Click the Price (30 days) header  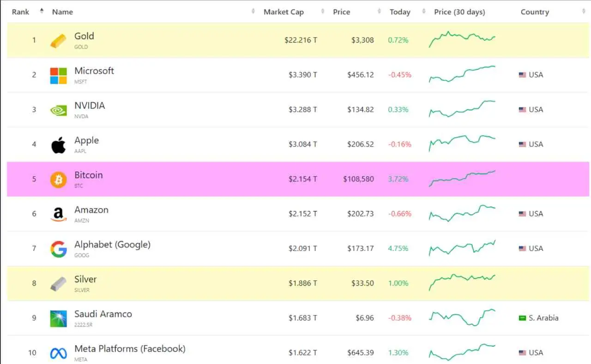[459, 12]
